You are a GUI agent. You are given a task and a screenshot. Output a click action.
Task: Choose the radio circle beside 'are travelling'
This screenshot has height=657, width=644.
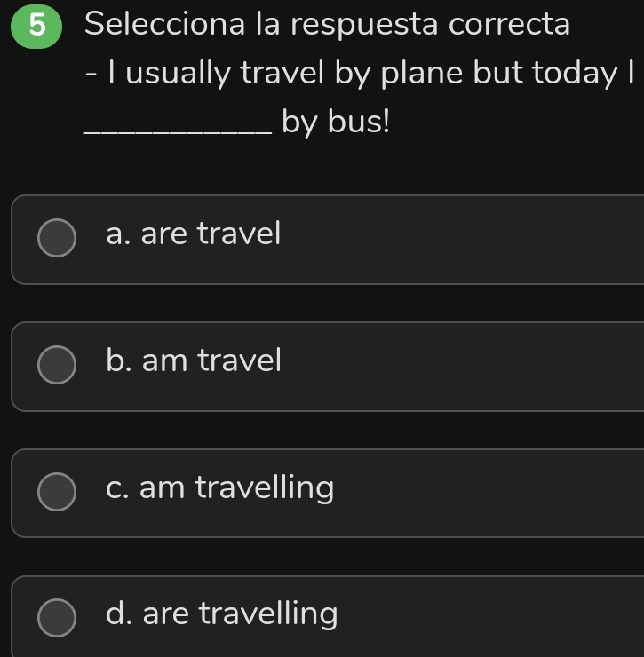pos(57,618)
